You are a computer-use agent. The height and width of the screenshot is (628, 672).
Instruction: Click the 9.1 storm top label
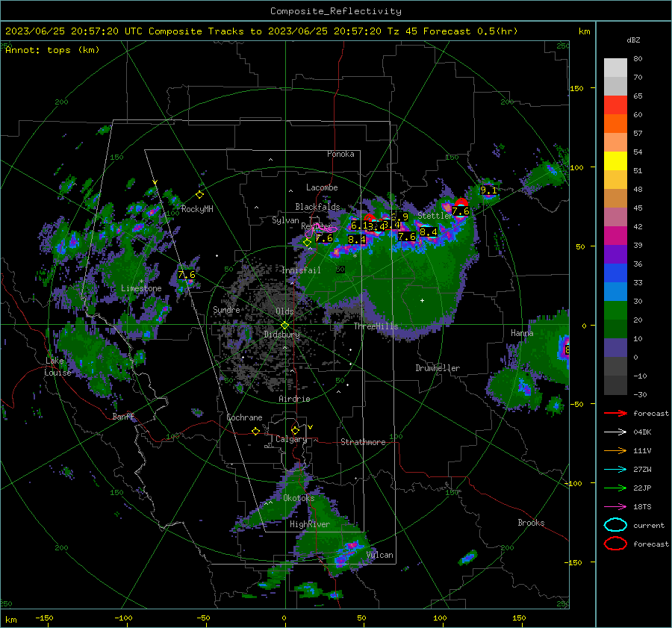[x=488, y=190]
